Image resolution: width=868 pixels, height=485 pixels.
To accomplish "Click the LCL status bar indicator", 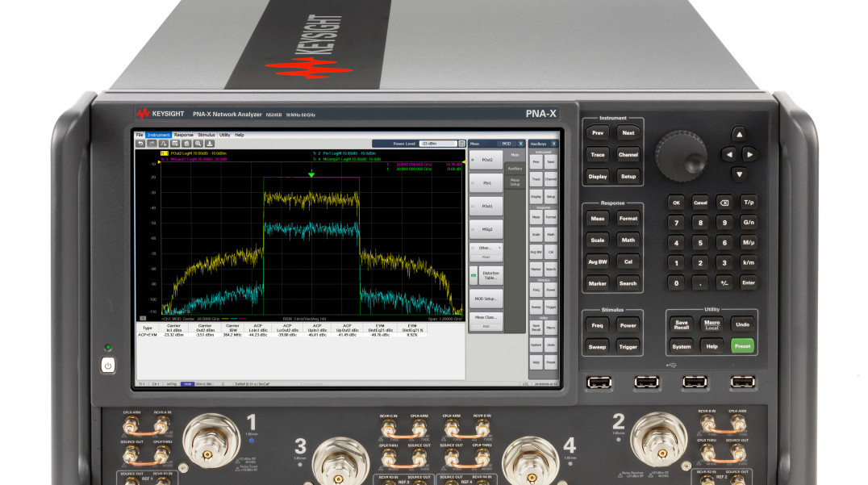I will tap(525, 383).
